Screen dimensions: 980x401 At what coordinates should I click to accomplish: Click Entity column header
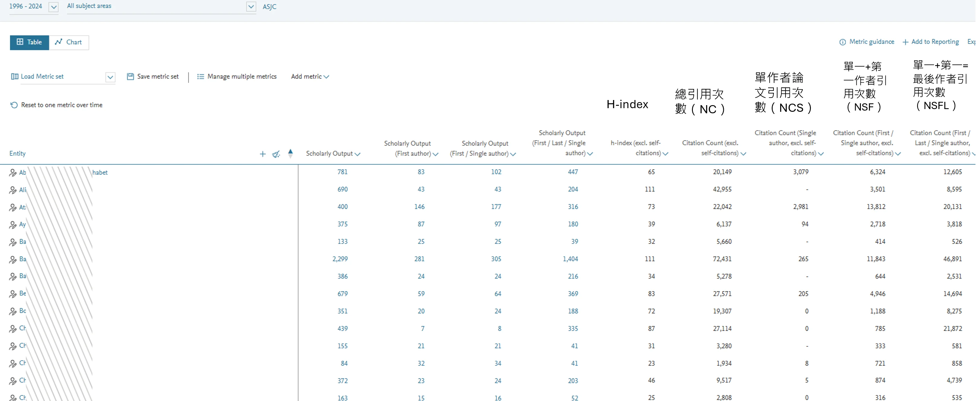pyautogui.click(x=17, y=153)
